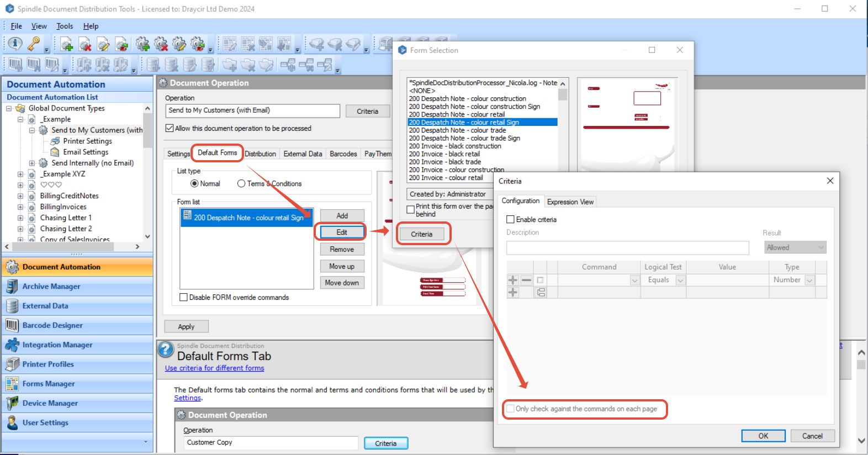Click the add document type icon
Screen dimensions: 868x455
click(67, 44)
